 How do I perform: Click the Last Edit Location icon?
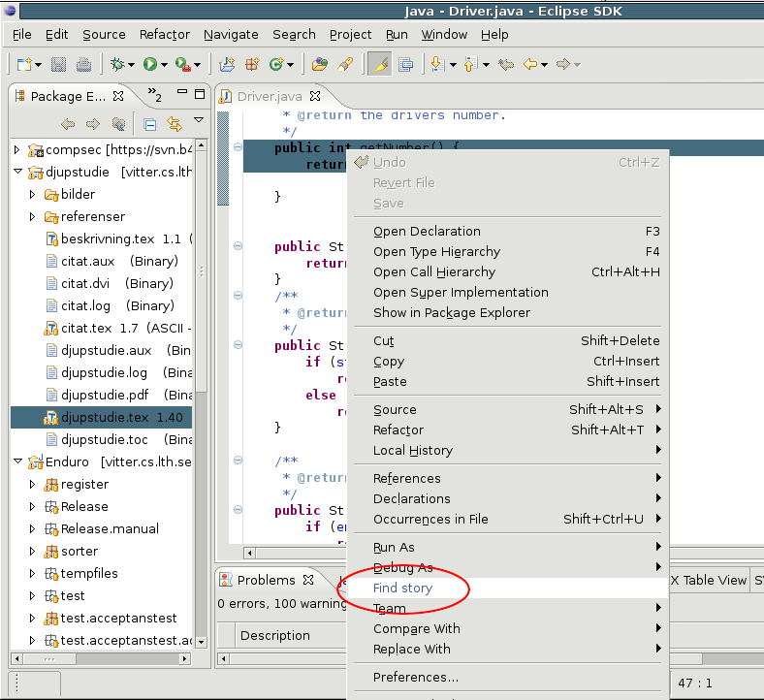pos(506,64)
